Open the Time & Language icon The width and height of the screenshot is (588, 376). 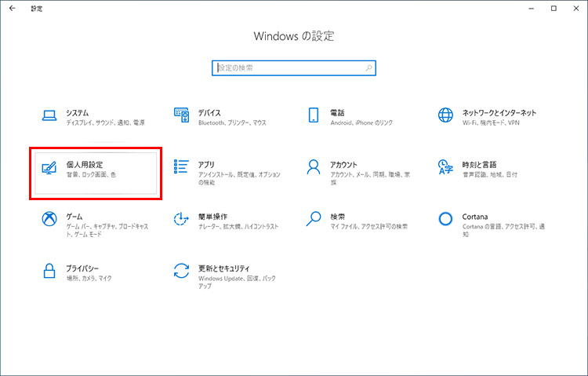[x=446, y=167]
